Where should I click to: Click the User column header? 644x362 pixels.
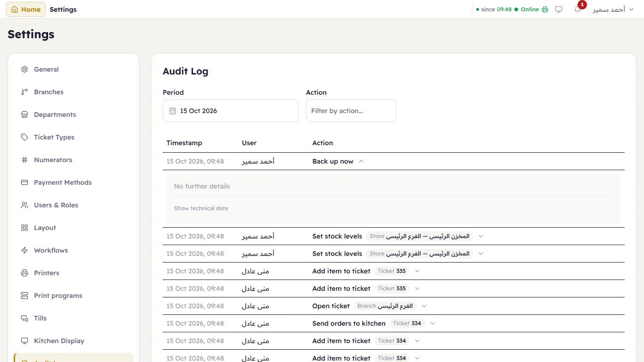click(249, 143)
